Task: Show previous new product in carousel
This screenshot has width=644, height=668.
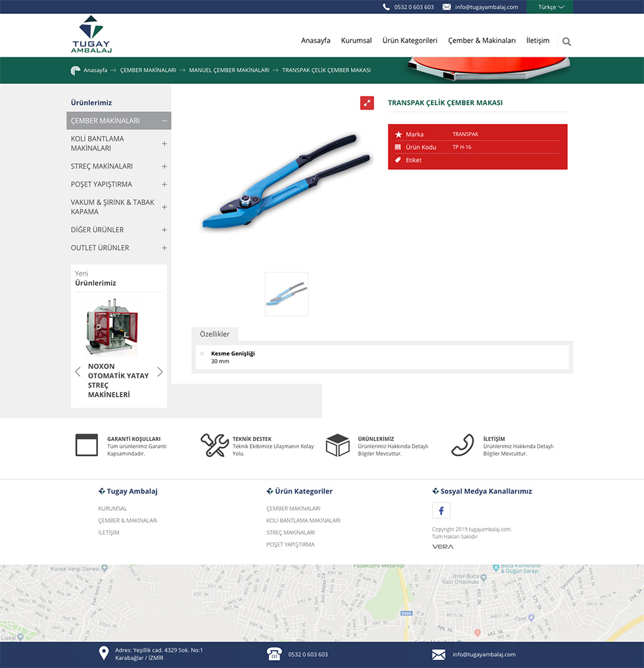Action: pos(77,372)
